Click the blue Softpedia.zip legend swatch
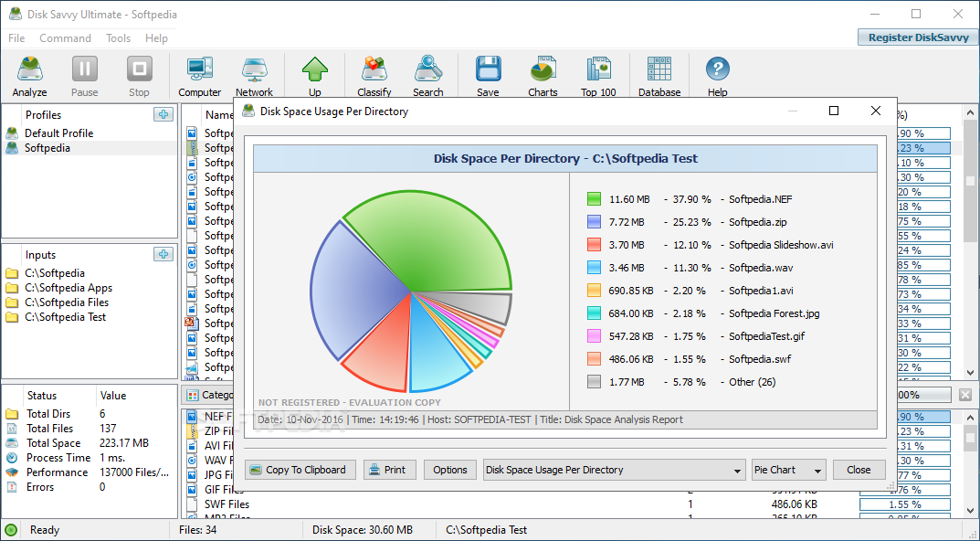This screenshot has width=980, height=541. [x=594, y=222]
